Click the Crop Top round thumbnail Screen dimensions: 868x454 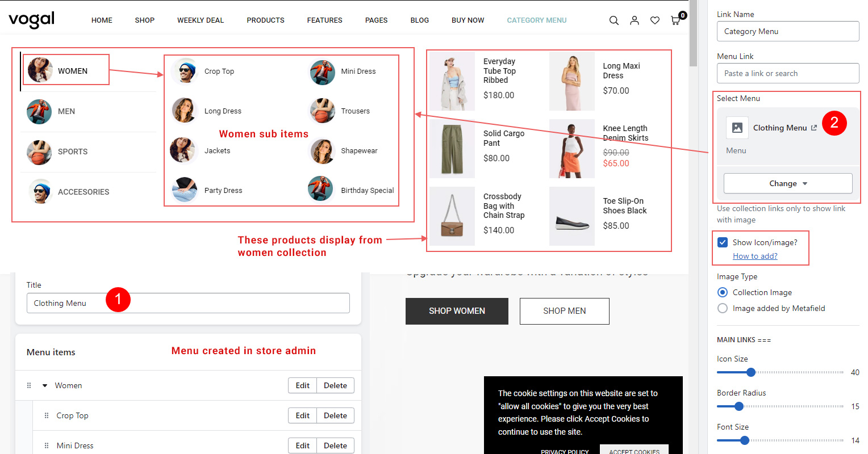tap(185, 71)
